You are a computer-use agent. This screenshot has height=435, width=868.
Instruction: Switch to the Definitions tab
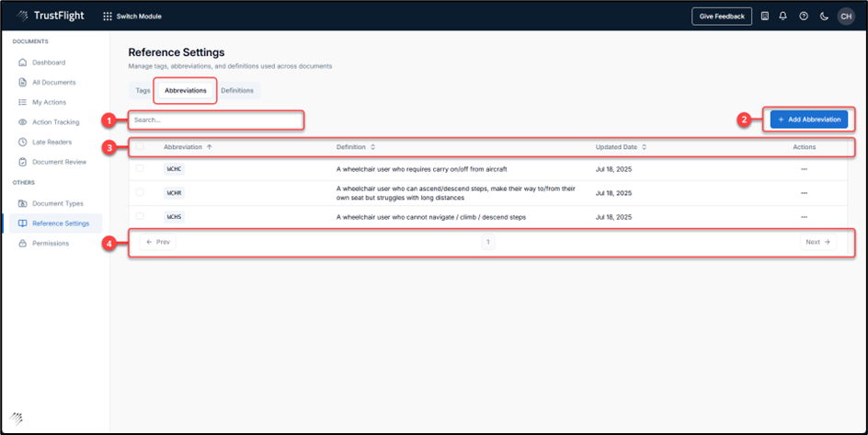pyautogui.click(x=237, y=90)
